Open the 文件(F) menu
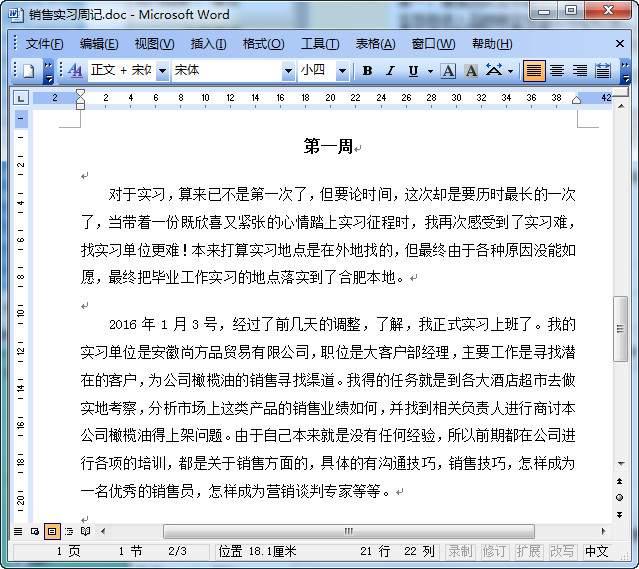Viewport: 639px width, 569px height. (44, 44)
